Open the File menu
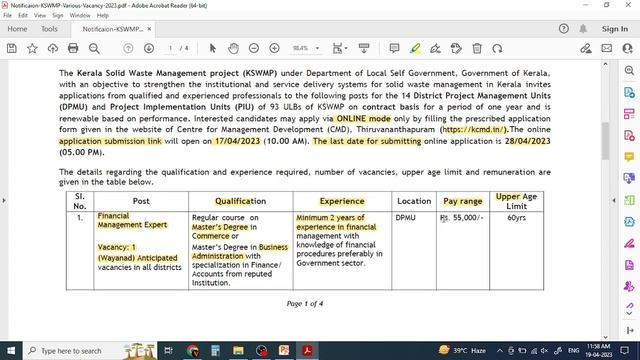 click(8, 16)
